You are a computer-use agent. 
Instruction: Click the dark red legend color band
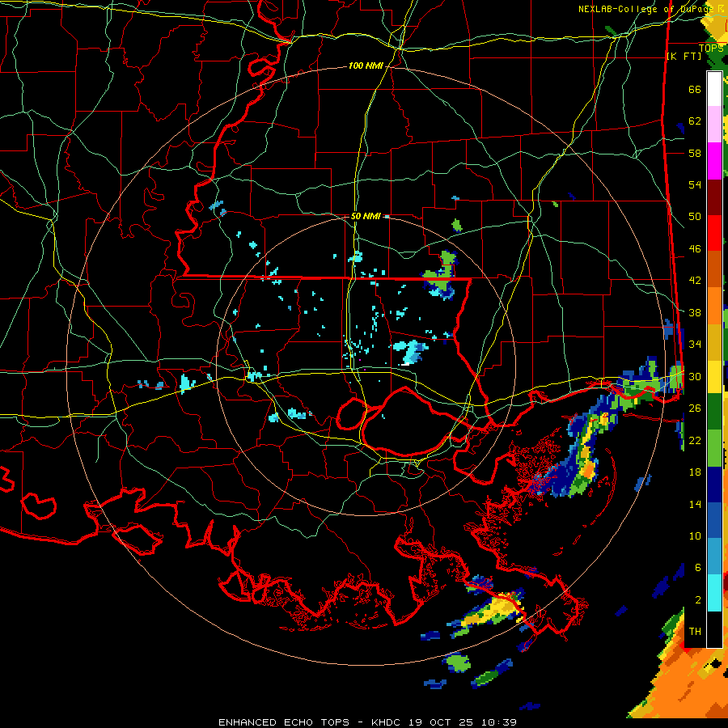[x=714, y=197]
